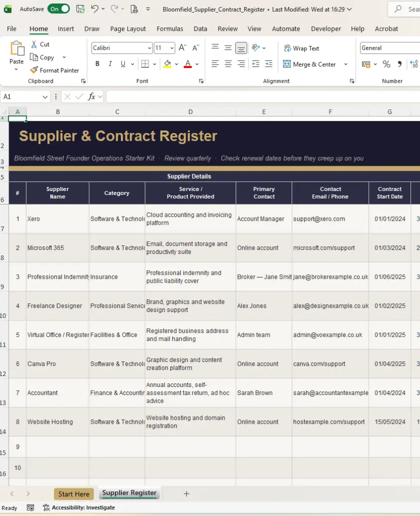Open the Formulas ribbon tab
Viewport: 420px width, 516px height.
click(170, 29)
